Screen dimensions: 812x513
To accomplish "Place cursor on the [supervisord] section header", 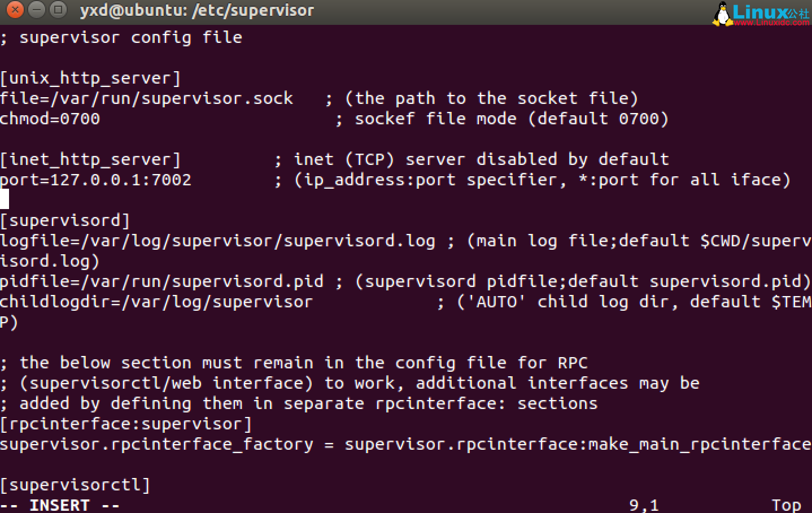I will click(x=65, y=220).
